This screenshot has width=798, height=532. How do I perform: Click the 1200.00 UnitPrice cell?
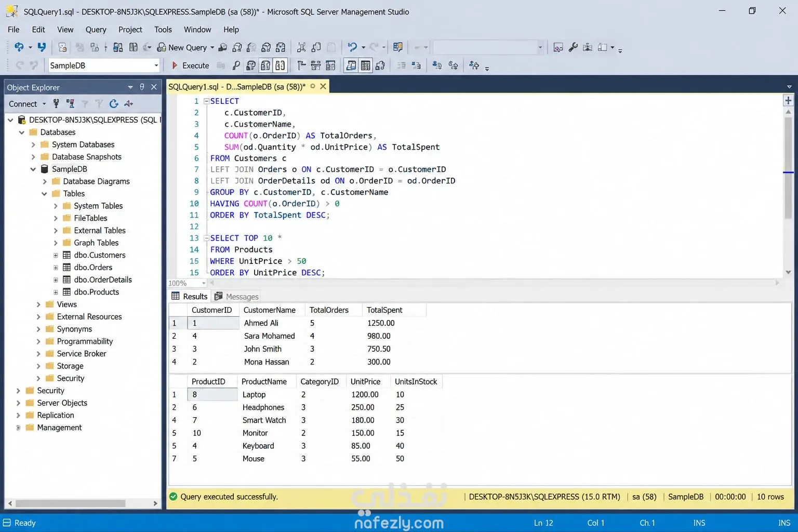coord(368,395)
